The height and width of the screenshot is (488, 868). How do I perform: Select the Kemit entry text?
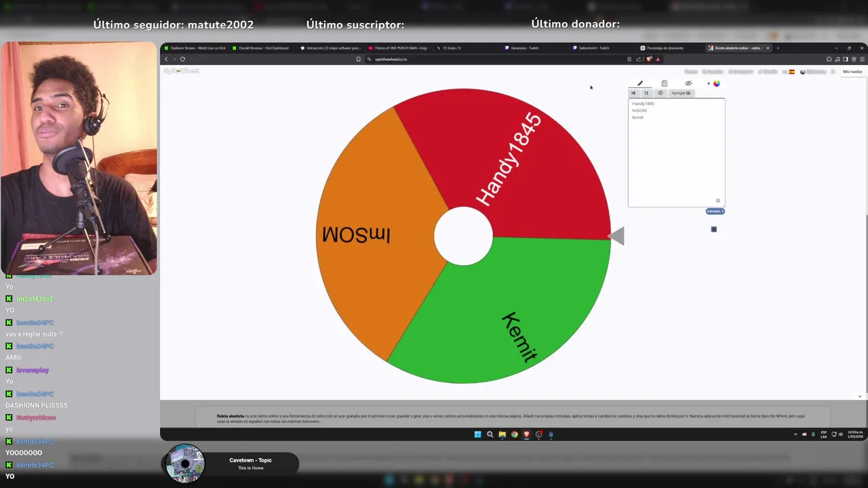(x=637, y=117)
